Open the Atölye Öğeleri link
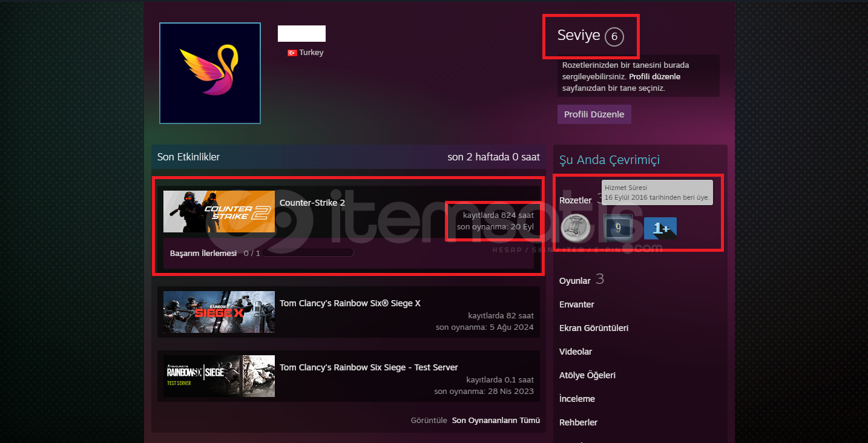Image resolution: width=868 pixels, height=443 pixels. pos(587,375)
